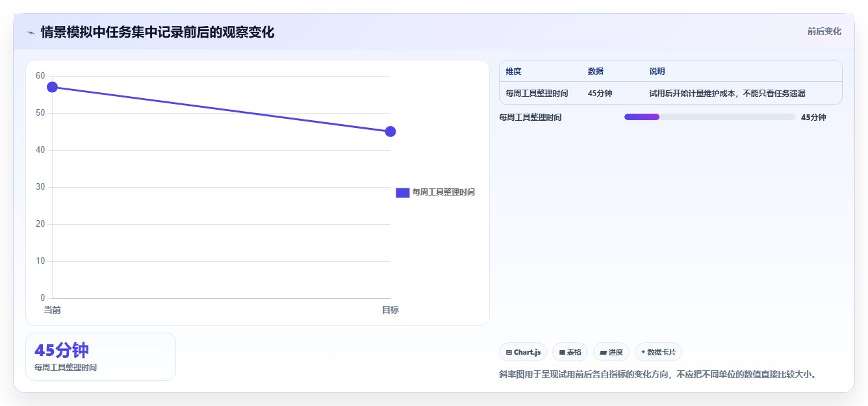This screenshot has width=868, height=406.
Task: Click the lightning icon beside the page title
Action: [x=31, y=32]
